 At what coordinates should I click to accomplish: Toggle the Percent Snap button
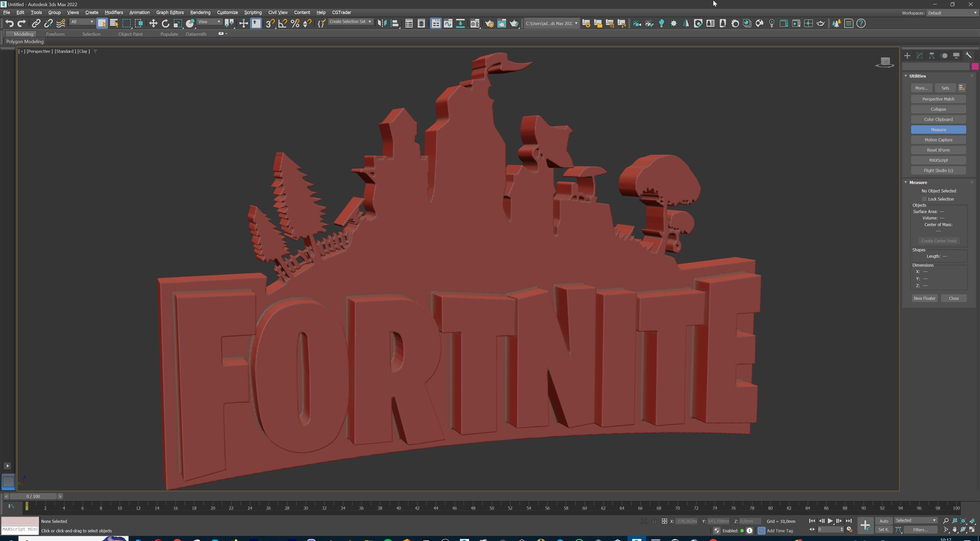click(295, 23)
